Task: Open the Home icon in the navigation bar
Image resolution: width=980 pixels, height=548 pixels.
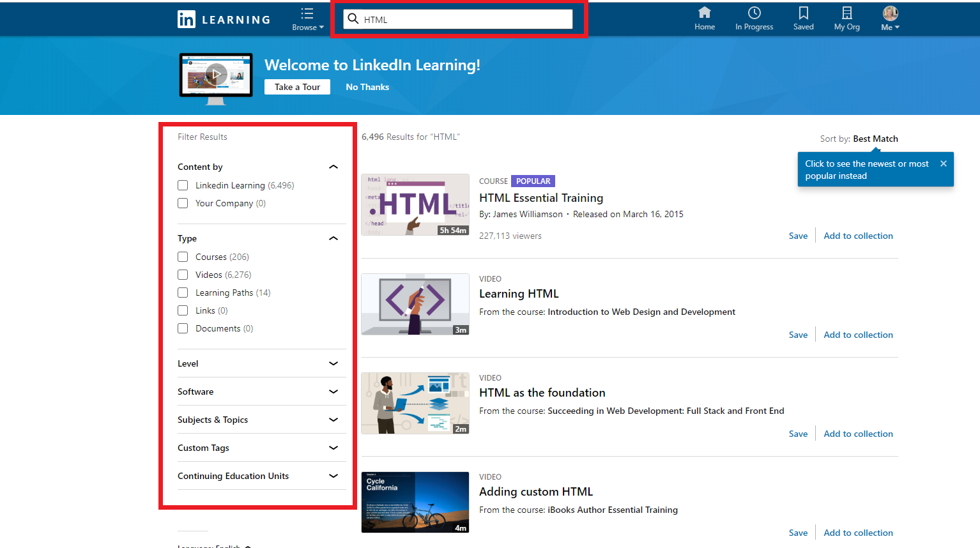Action: 705,14
